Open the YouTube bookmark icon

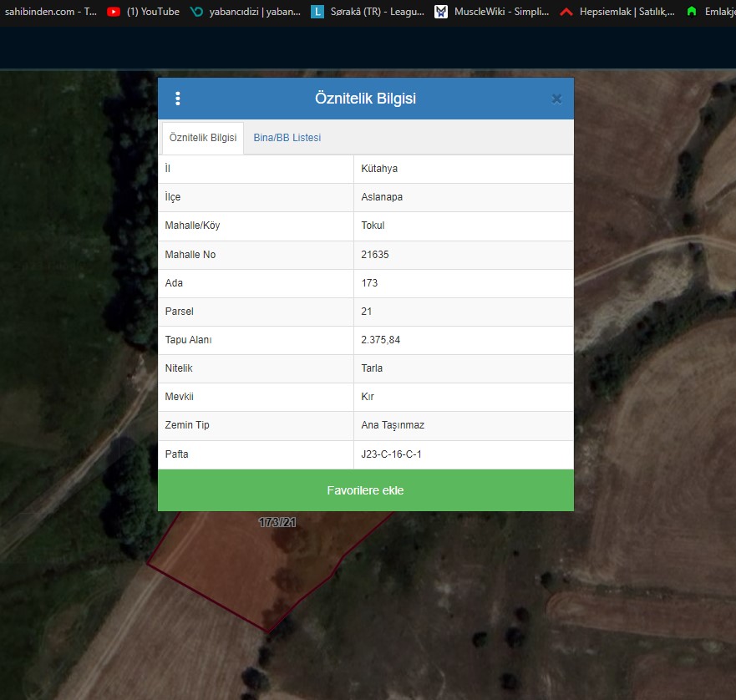114,12
